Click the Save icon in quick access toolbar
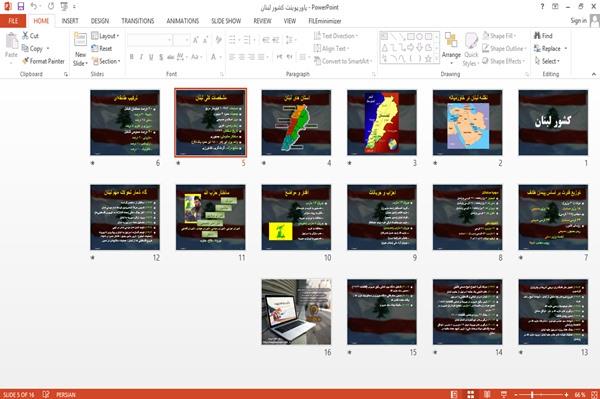This screenshot has width=600, height=399. coord(21,7)
